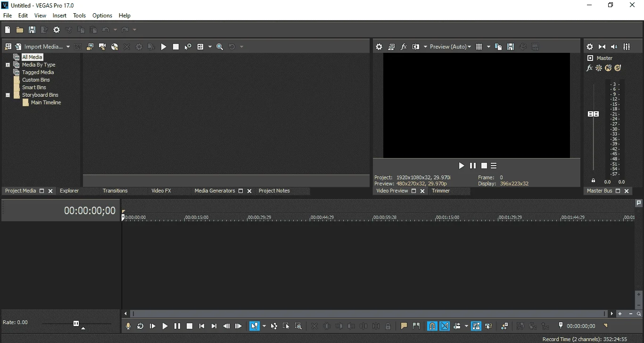Image resolution: width=644 pixels, height=343 pixels.
Task: Open Master FX in the Master Bus panel
Action: point(589,68)
